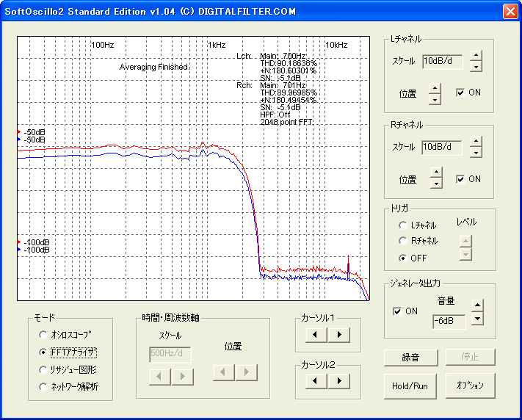Image resolution: width=522 pixels, height=420 pixels.
Task: Click the 10kHz frequency axis label
Action: [x=336, y=45]
